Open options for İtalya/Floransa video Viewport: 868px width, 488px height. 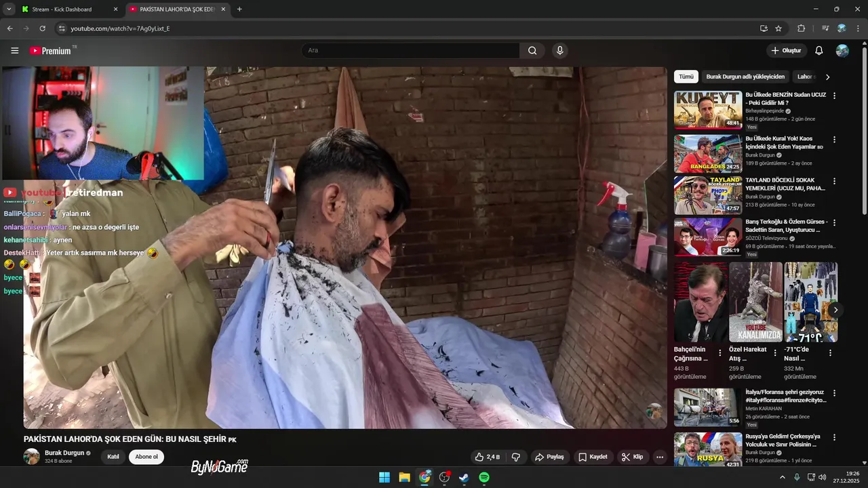pos(834,393)
